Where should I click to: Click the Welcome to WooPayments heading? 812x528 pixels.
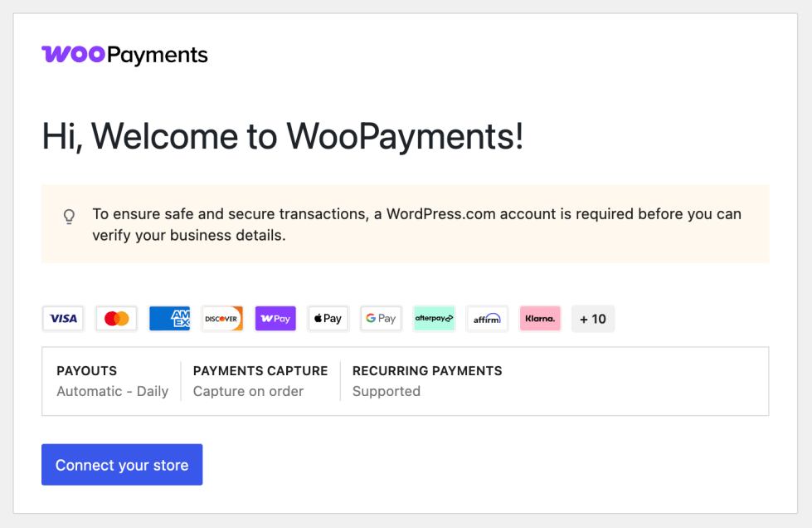point(283,137)
